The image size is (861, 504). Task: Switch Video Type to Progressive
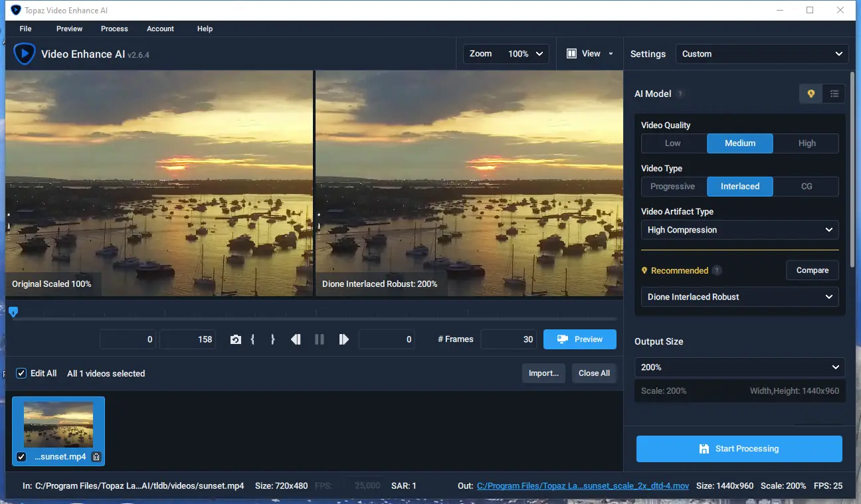[x=673, y=187]
